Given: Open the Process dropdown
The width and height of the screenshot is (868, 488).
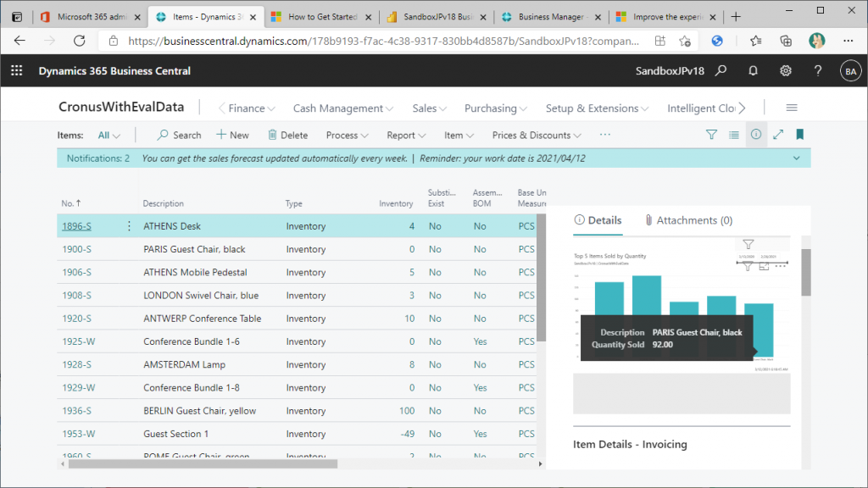Looking at the screenshot, I should tap(347, 135).
